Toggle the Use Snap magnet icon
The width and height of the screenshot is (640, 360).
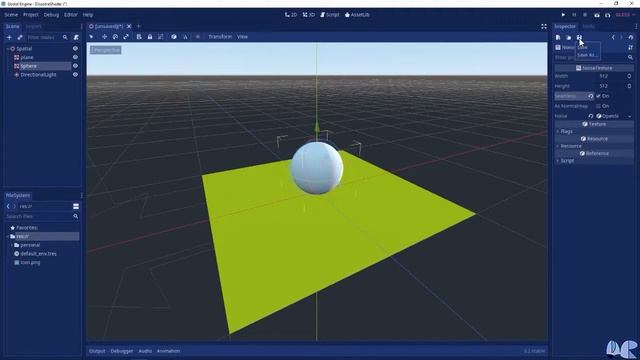coord(185,37)
